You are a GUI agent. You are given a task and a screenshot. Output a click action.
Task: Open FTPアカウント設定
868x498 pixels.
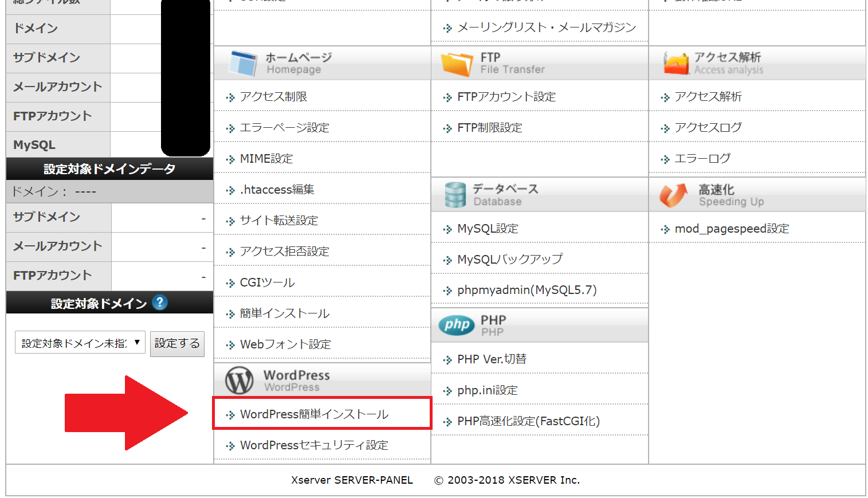(506, 96)
